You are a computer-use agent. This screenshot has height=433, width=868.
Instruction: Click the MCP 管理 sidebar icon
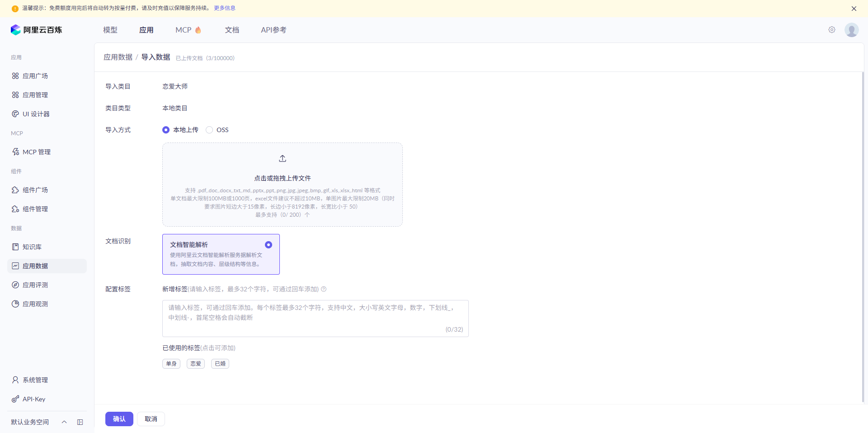(x=15, y=152)
